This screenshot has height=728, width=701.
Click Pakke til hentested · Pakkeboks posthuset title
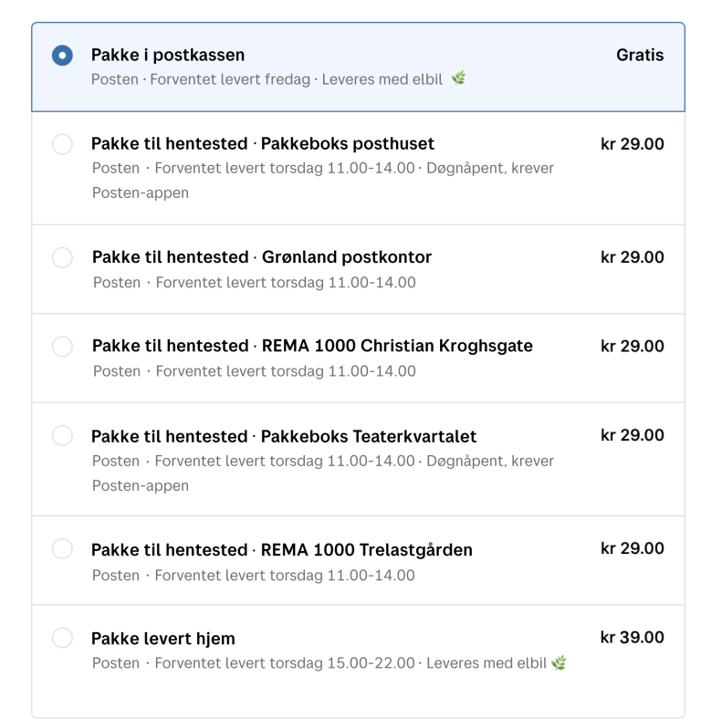click(263, 144)
